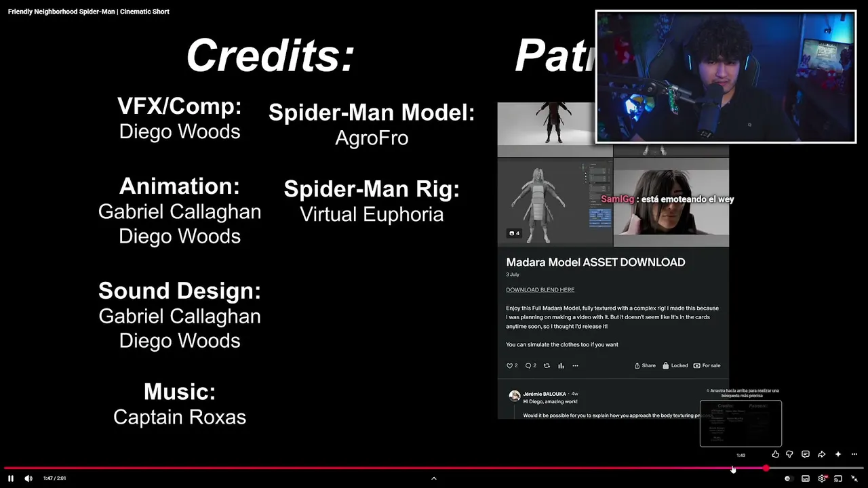Toggle subtitles on the video player
The width and height of the screenshot is (868, 488).
click(806, 479)
